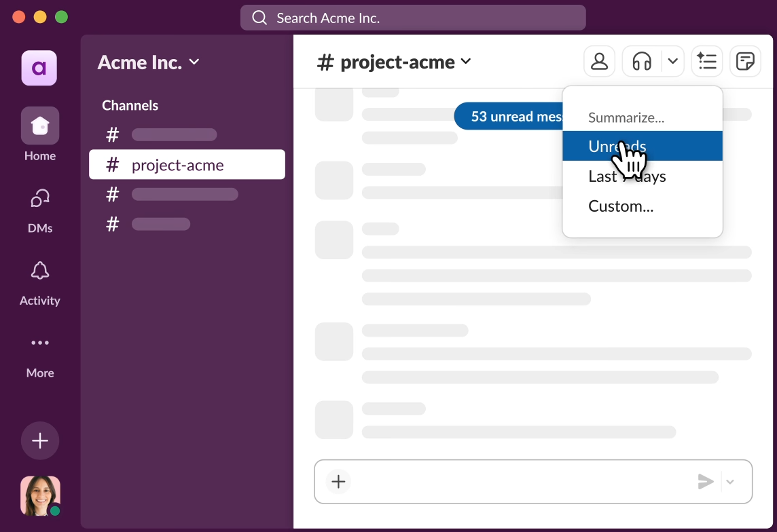Image resolution: width=777 pixels, height=532 pixels.
Task: Click in the Search Acme Inc. field
Action: click(x=413, y=18)
